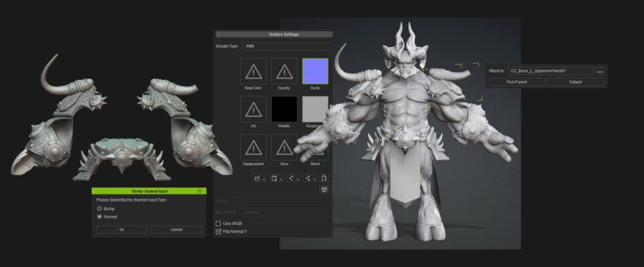Click the Detach button
Image resolution: width=644 pixels, height=267 pixels.
click(x=576, y=82)
